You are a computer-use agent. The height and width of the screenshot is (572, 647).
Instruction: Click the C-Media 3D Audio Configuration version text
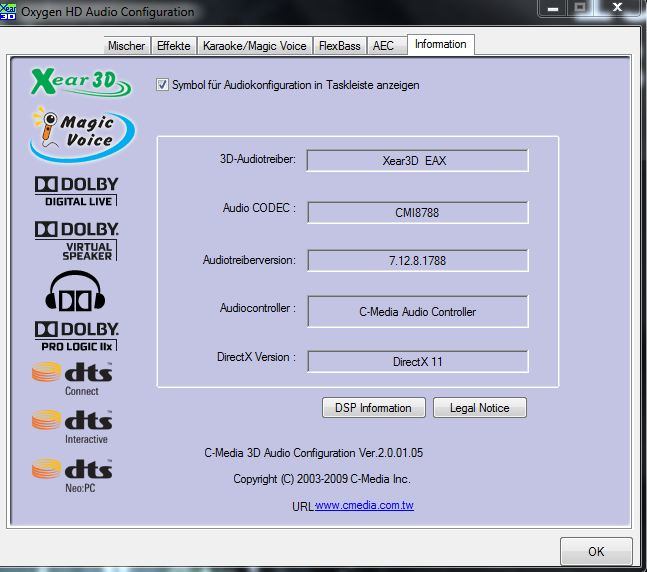coord(314,453)
